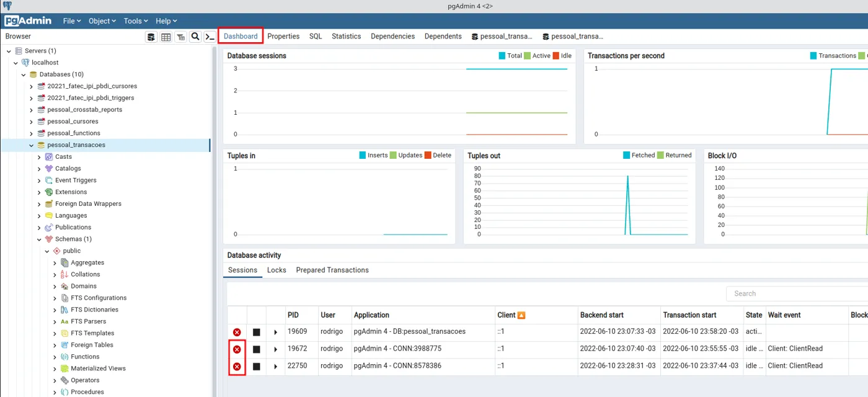The width and height of the screenshot is (868, 397).
Task: Terminate session with PID 22750
Action: pyautogui.click(x=237, y=367)
